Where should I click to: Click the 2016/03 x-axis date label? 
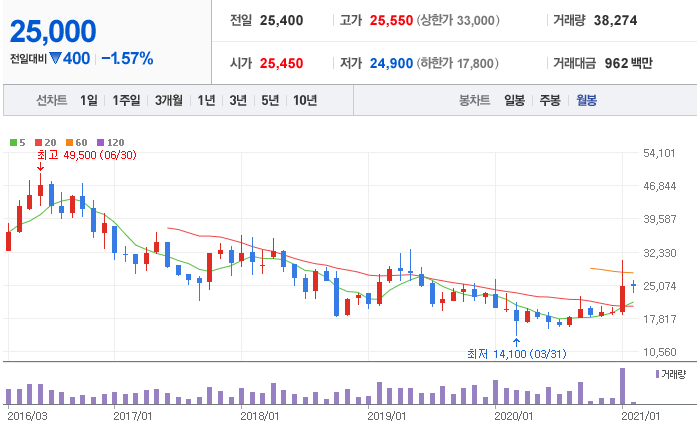(x=27, y=416)
